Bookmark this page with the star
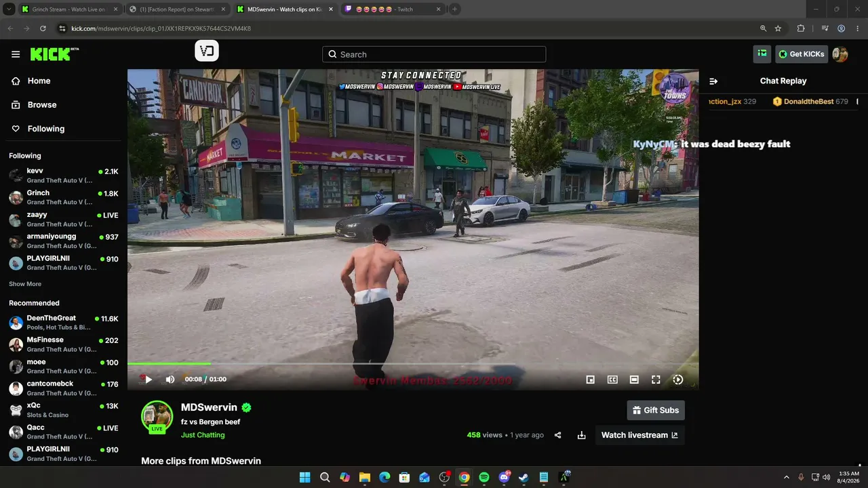This screenshot has width=868, height=488. [778, 28]
